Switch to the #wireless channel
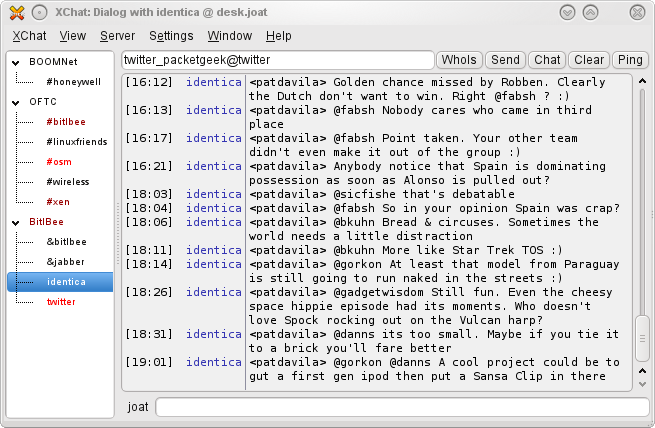 click(x=68, y=182)
